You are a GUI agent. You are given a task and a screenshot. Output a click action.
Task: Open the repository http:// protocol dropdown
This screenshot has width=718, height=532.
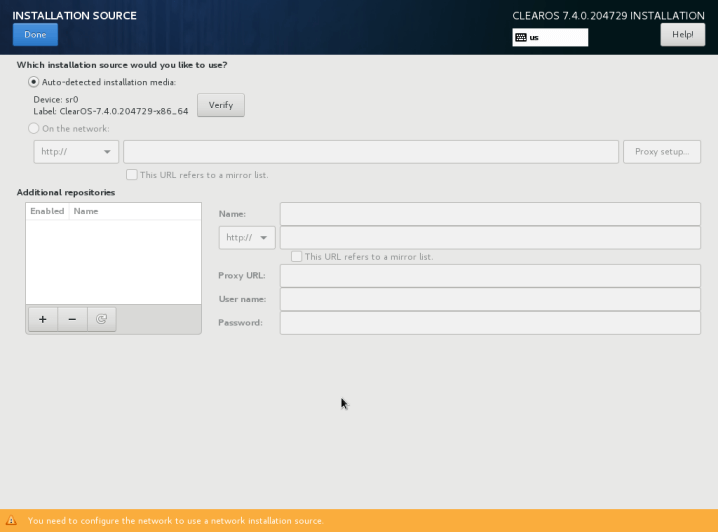tap(247, 238)
